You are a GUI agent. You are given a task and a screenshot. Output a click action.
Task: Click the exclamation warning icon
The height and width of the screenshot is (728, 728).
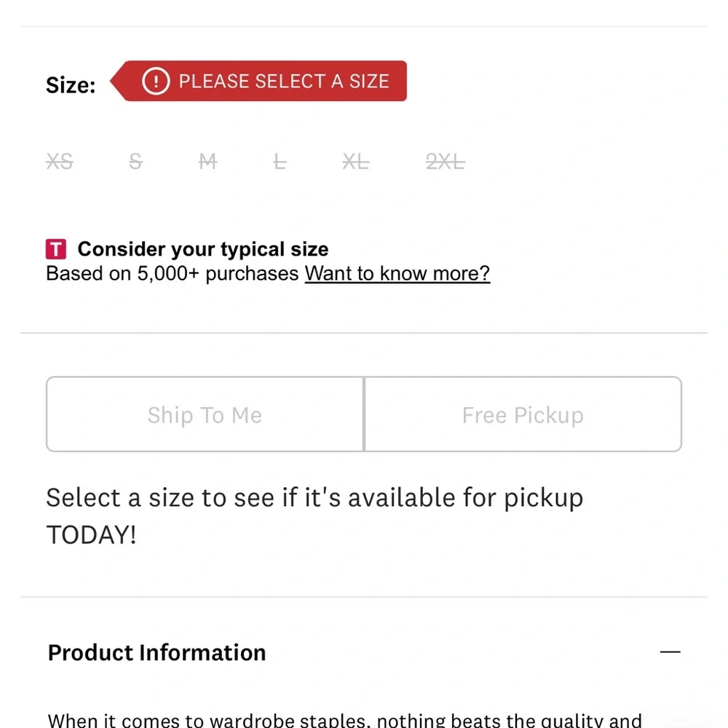(x=156, y=82)
